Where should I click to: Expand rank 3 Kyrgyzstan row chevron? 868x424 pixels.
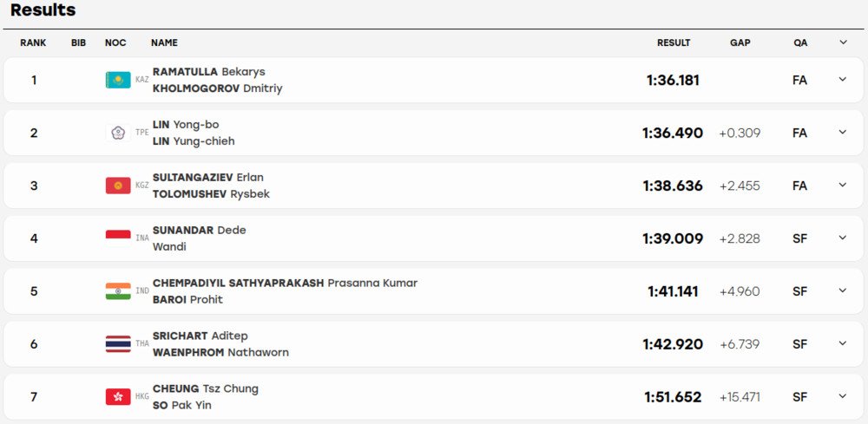point(843,185)
